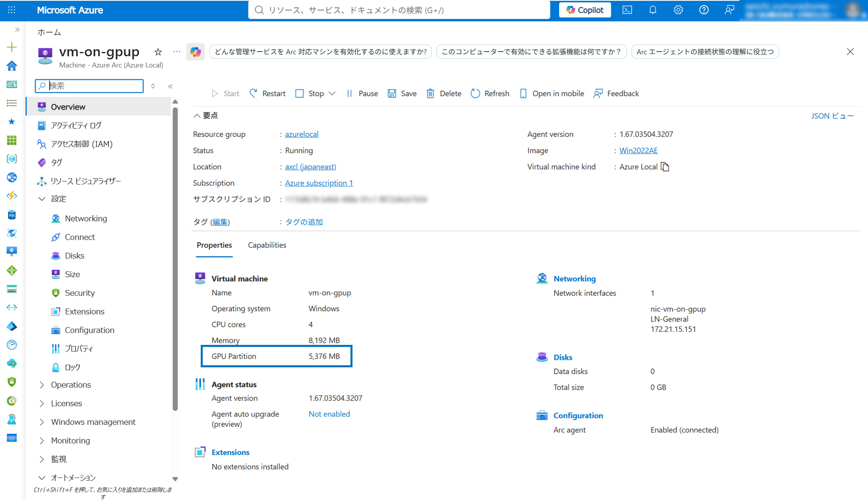Open Cloud Shell from the top bar
The width and height of the screenshot is (868, 500).
627,10
